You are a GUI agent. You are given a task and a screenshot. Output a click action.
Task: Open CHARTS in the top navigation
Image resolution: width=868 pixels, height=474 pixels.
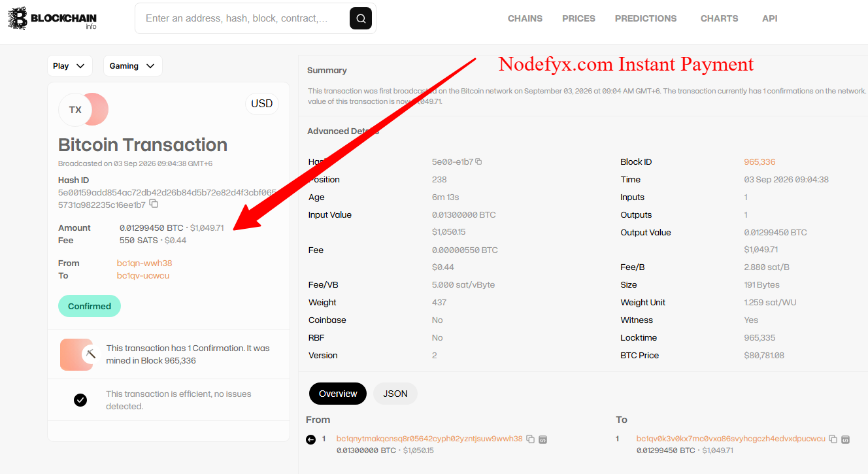point(719,18)
